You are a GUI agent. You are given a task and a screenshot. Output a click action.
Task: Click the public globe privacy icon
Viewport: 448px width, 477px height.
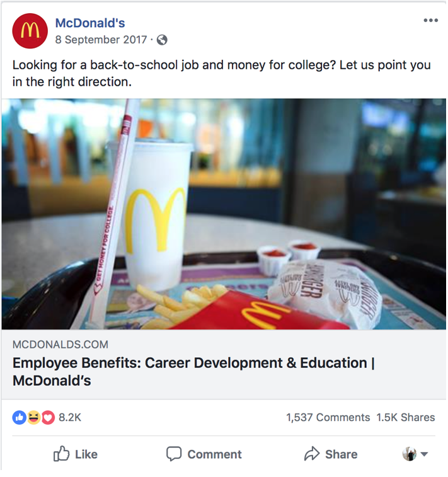162,40
